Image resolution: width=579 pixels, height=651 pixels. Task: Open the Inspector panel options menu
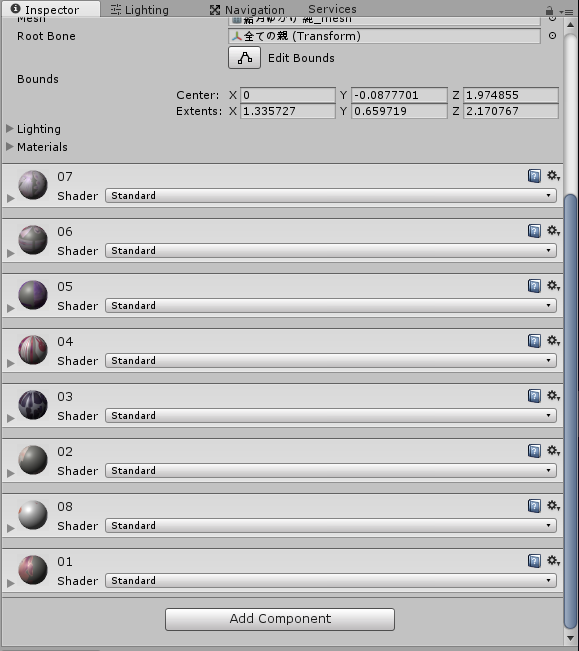click(x=567, y=12)
